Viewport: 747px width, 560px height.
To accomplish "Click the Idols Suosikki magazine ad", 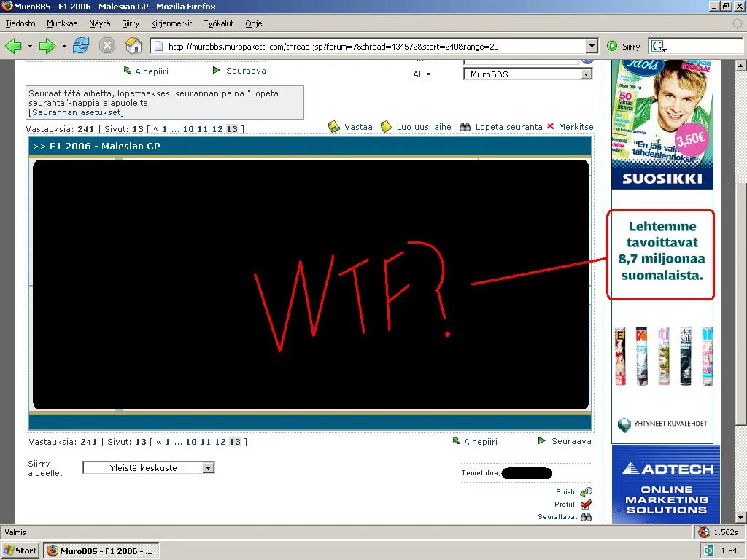I will (662, 124).
